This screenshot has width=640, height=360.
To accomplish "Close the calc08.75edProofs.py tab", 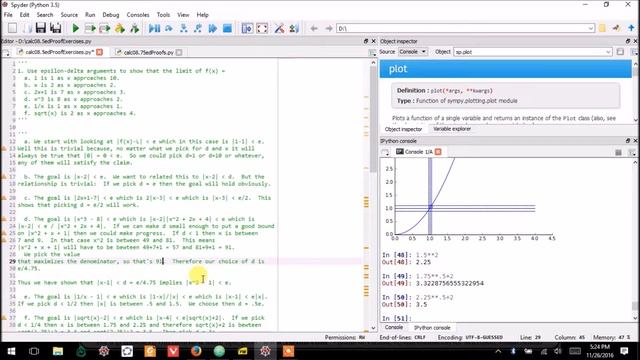I will pos(179,52).
